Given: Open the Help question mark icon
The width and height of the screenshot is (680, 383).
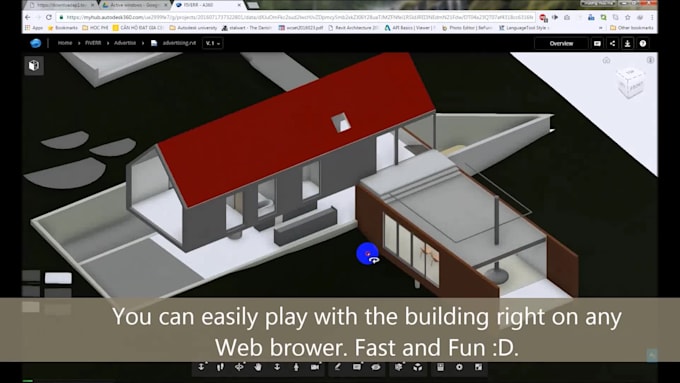Looking at the screenshot, I should tap(643, 43).
